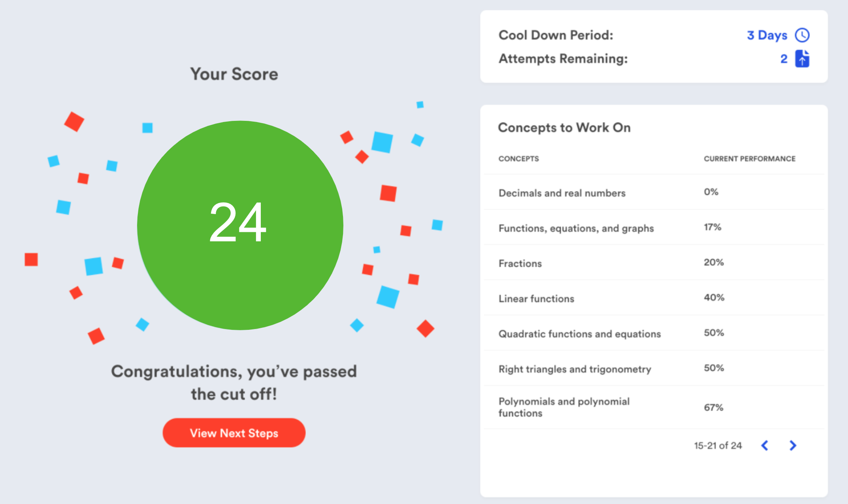Screen dimensions: 848x504
Task: Click Right triangles and trigonometry concept
Action: [x=575, y=369]
